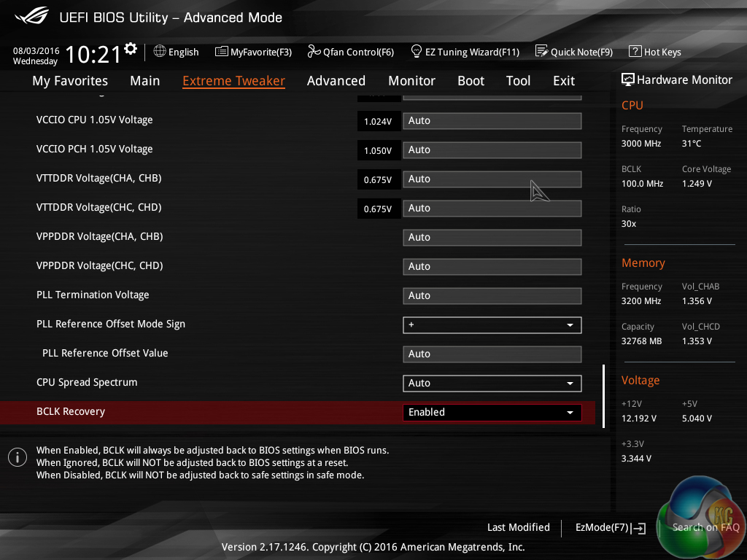
Task: Click Hardware Monitor panel title
Action: point(684,80)
